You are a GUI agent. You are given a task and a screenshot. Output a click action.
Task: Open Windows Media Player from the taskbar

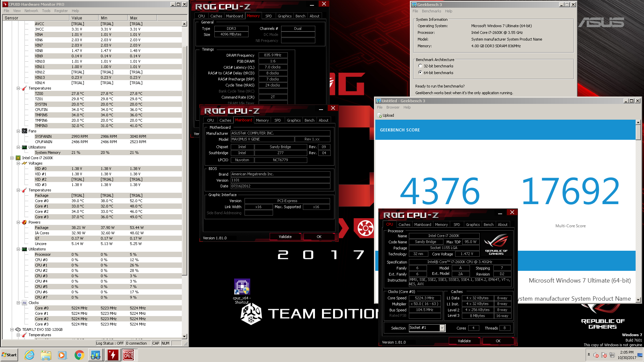(x=62, y=355)
